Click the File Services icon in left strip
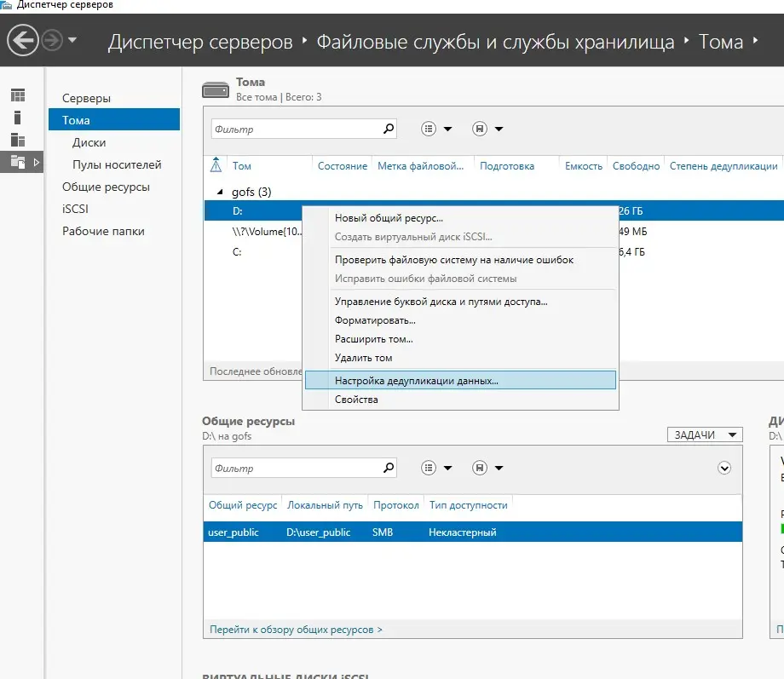Viewport: 784px width, 679px height. 18,162
